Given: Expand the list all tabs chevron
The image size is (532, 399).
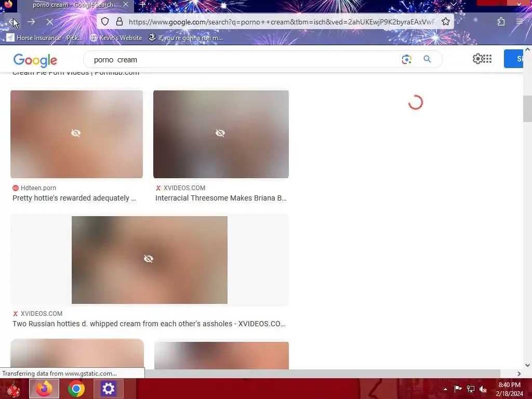Looking at the screenshot, I should click(x=453, y=4).
